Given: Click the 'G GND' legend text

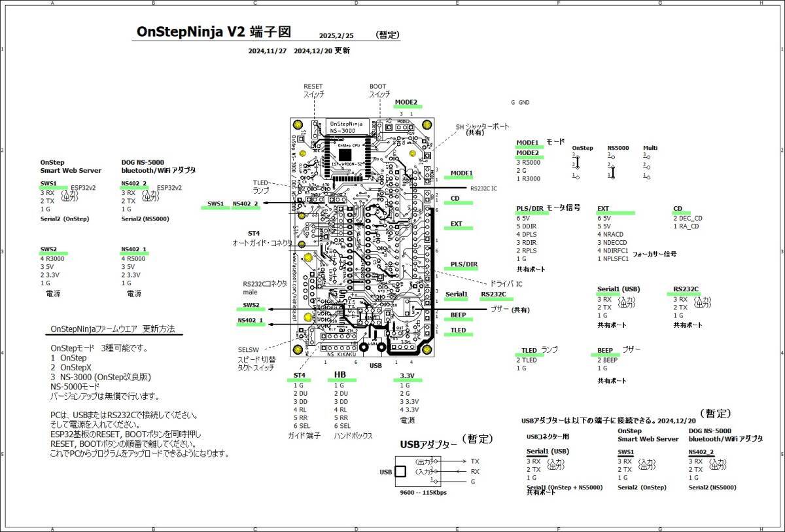Looking at the screenshot, I should click(520, 103).
